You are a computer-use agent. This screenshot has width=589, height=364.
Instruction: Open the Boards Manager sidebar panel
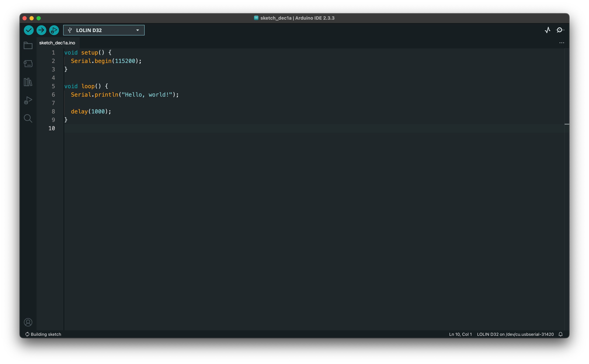pyautogui.click(x=28, y=63)
